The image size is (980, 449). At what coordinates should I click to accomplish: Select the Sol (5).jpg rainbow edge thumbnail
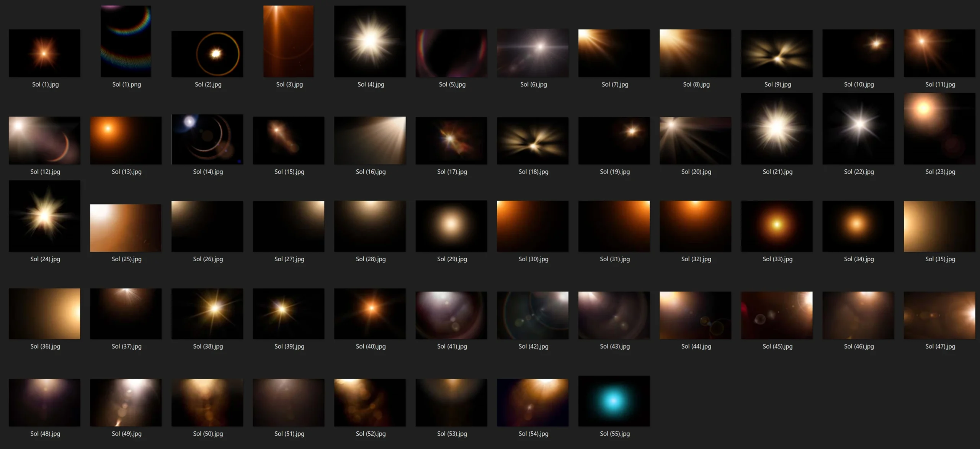coord(451,53)
